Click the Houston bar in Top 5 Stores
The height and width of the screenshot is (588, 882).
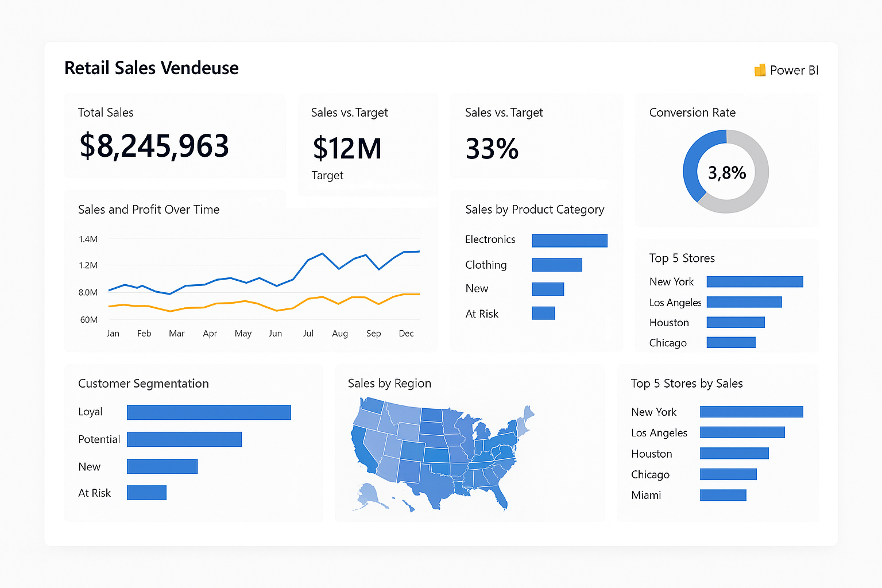(735, 322)
